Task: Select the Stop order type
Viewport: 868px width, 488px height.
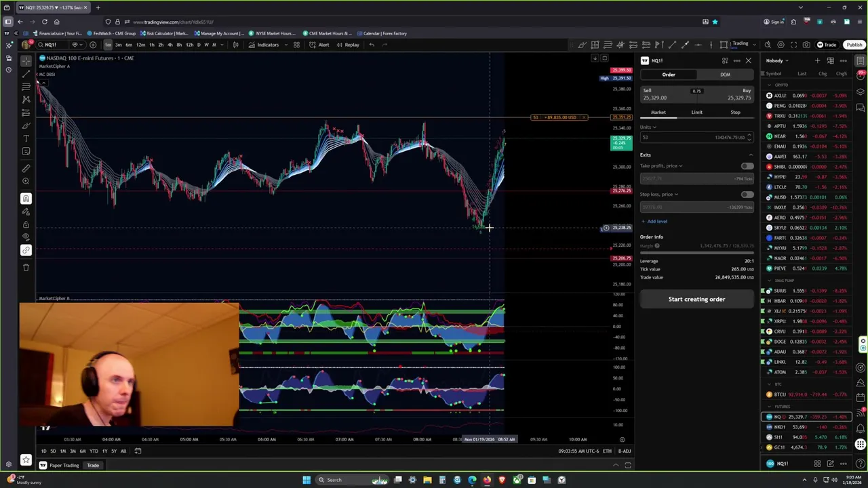Action: click(735, 113)
